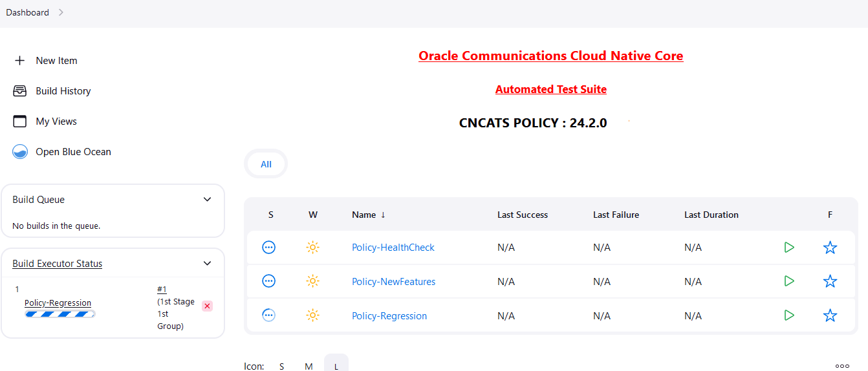The width and height of the screenshot is (868, 371).
Task: Click the weather sun icon for Policy-NewFeatures
Action: click(x=313, y=281)
